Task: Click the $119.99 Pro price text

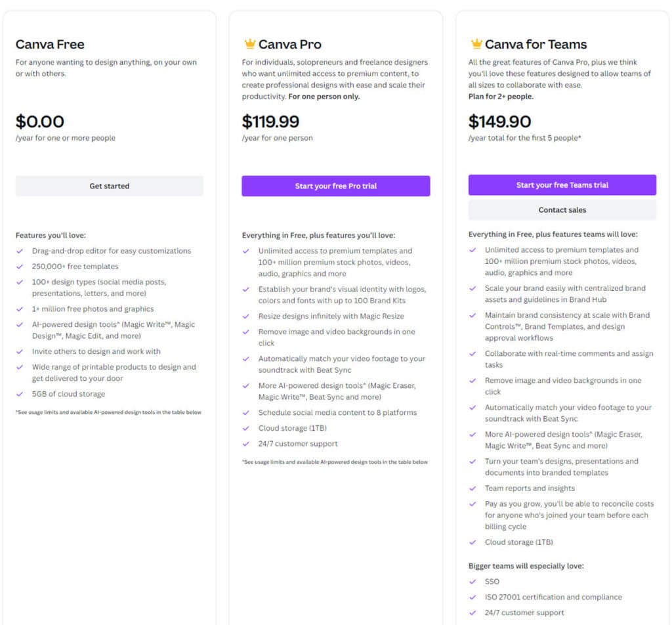Action: (x=270, y=121)
